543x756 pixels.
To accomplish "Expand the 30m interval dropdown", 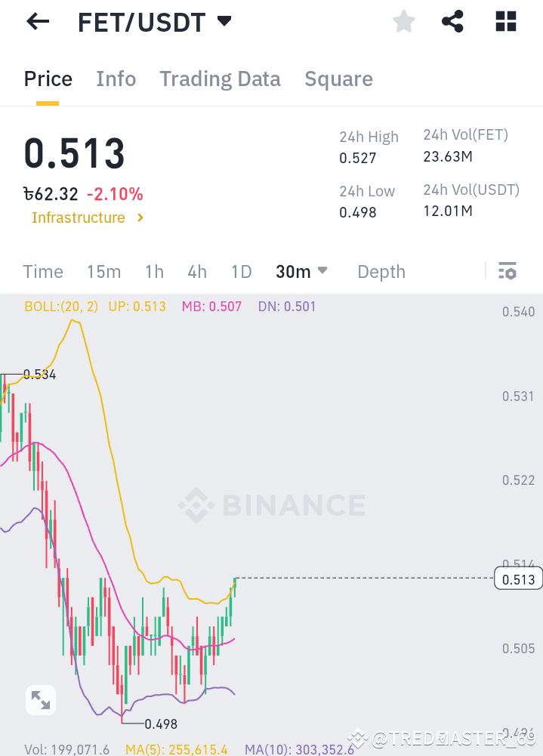I will (301, 271).
